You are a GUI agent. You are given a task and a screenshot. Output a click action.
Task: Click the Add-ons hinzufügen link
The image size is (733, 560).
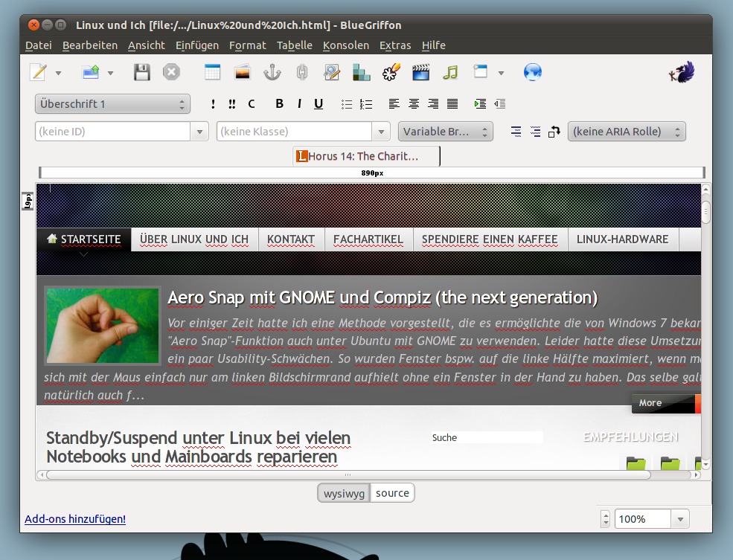point(74,518)
